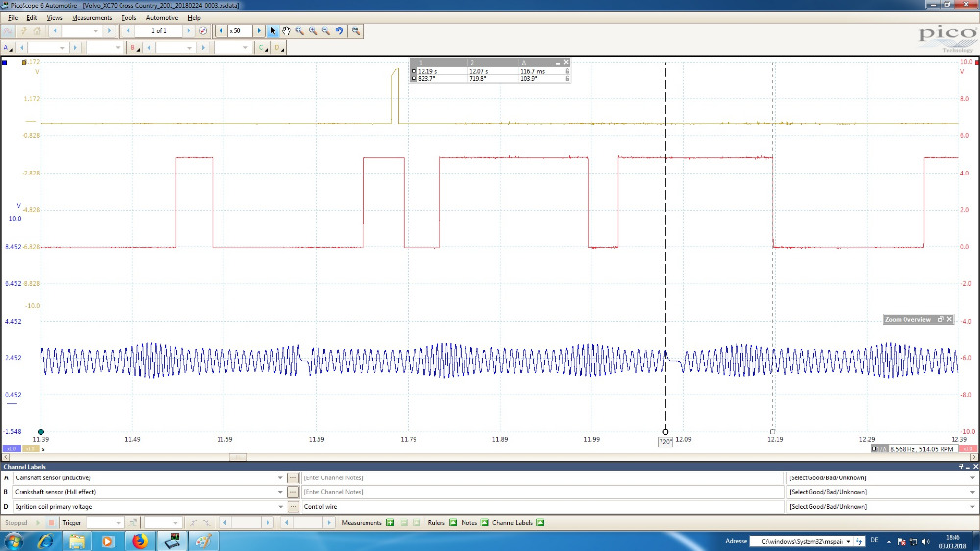Open Firefox from the taskbar
Image resolution: width=980 pixels, height=551 pixels.
click(x=139, y=540)
